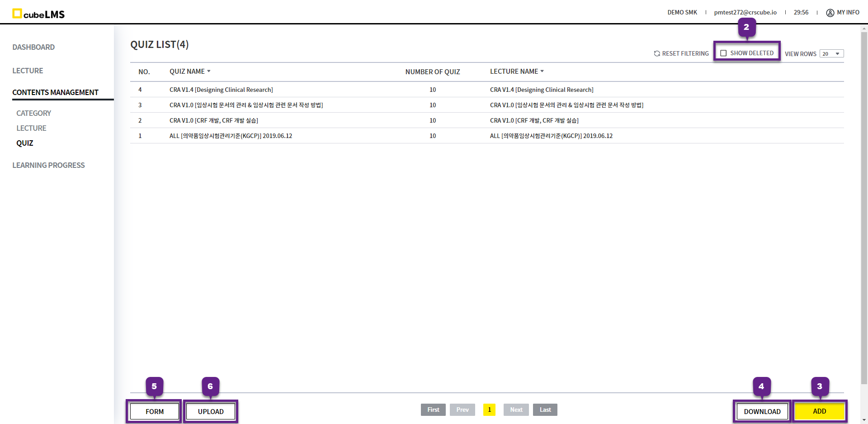The width and height of the screenshot is (868, 424).
Task: Click the LECTURE NAME sort arrow
Action: (x=542, y=71)
